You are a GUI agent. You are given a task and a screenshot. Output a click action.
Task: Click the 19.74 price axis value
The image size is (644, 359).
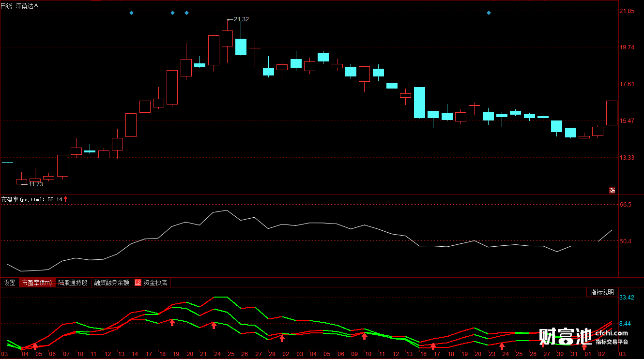point(627,47)
